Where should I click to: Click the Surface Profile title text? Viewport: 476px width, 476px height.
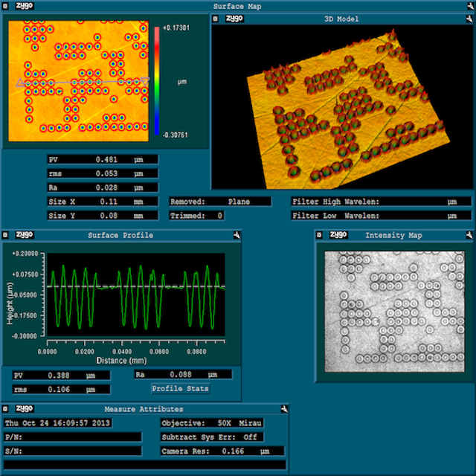pos(120,235)
